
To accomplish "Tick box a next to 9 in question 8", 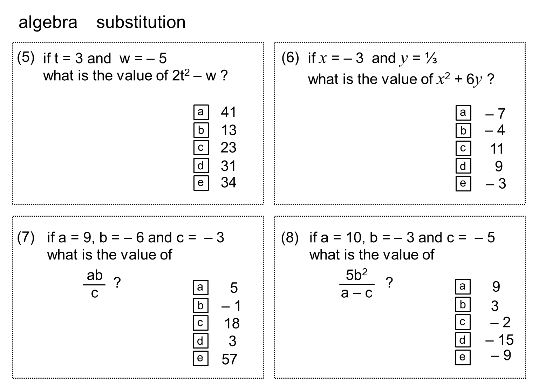I will [463, 286].
